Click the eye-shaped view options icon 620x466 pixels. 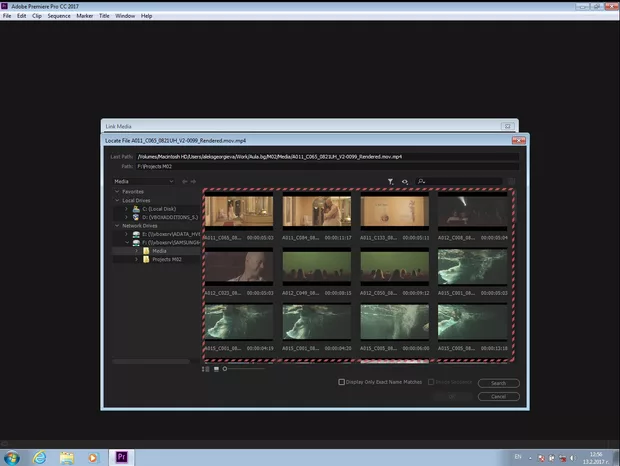pos(405,181)
